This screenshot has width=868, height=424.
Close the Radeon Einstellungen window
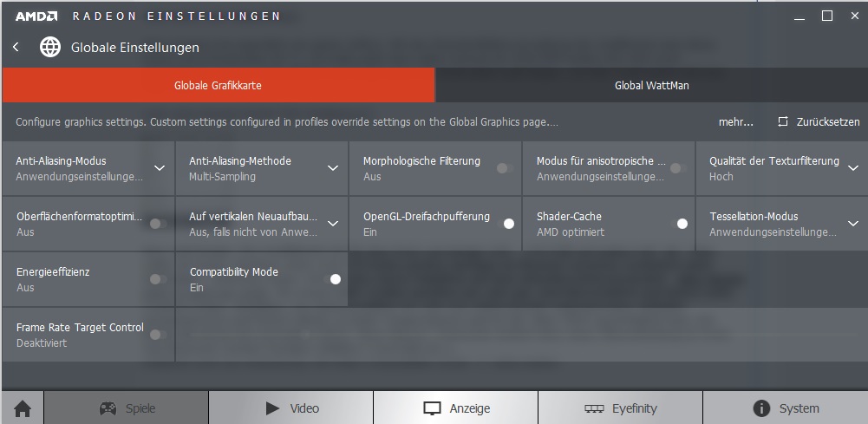855,16
